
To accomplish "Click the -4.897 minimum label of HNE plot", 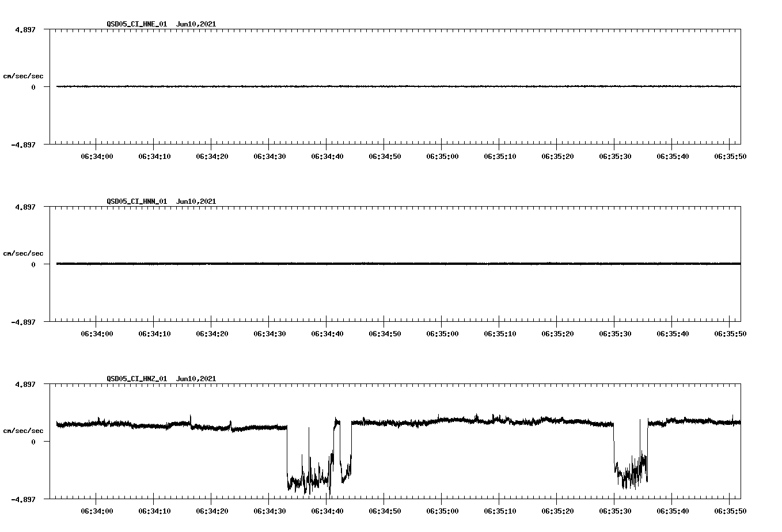I will pyautogui.click(x=23, y=145).
